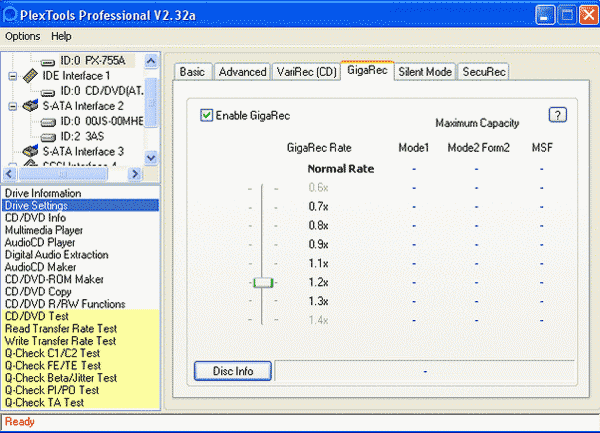Click the PlexTools application icon in title bar
Screen dimensions: 600x433
pos(10,15)
